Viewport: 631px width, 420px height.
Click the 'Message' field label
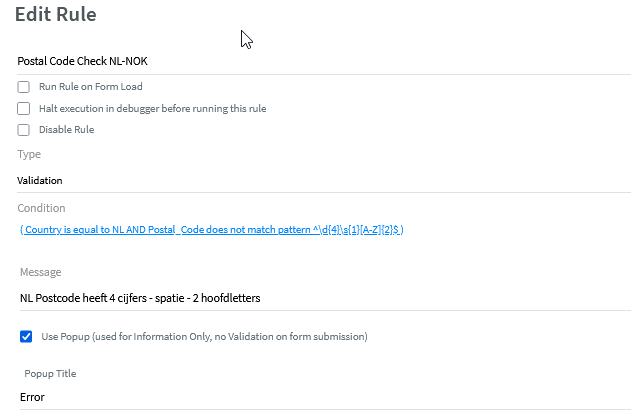(40, 272)
